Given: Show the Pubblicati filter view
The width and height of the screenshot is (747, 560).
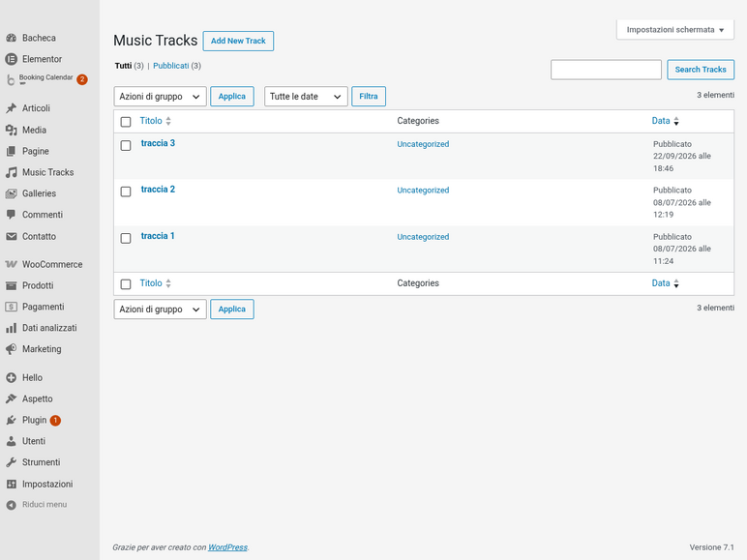Looking at the screenshot, I should pos(171,66).
